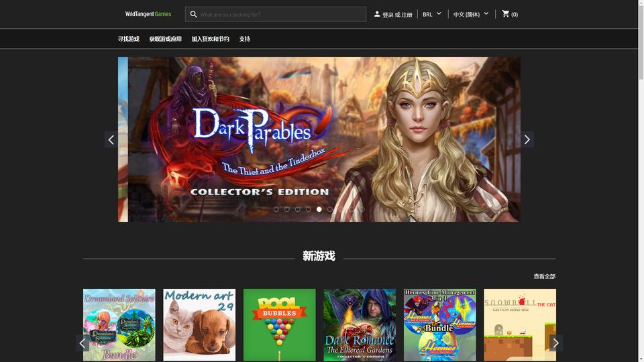Select sixth carousel indicator dot
The width and height of the screenshot is (644, 362).
330,209
